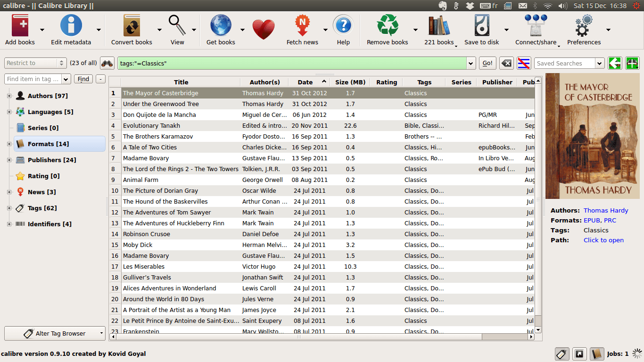Clear the search with the reset icon
The height and width of the screenshot is (362, 644).
[x=506, y=63]
